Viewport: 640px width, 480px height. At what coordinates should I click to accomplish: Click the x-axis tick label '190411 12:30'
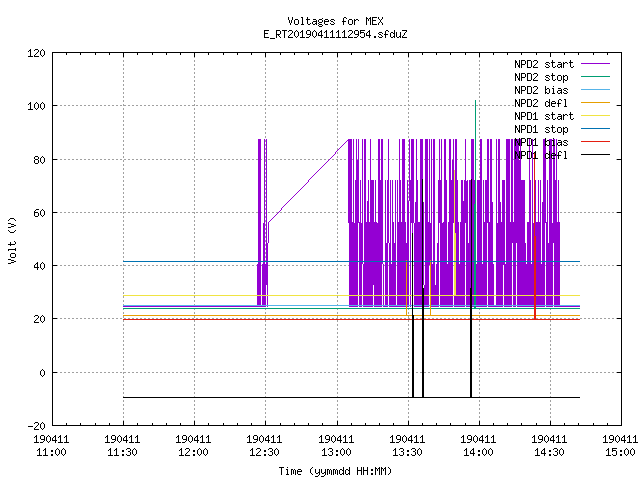point(264,446)
